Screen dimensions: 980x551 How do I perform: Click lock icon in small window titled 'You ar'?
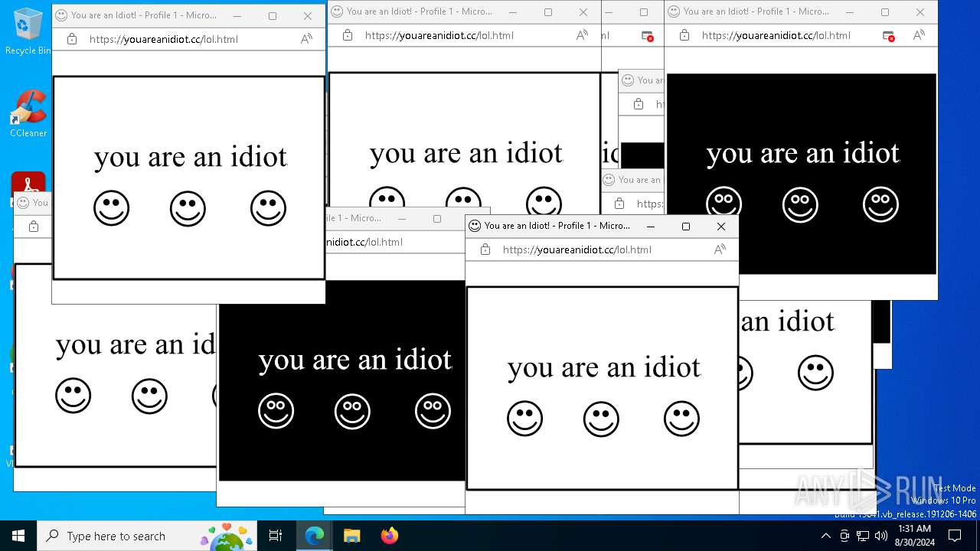pyautogui.click(x=639, y=104)
